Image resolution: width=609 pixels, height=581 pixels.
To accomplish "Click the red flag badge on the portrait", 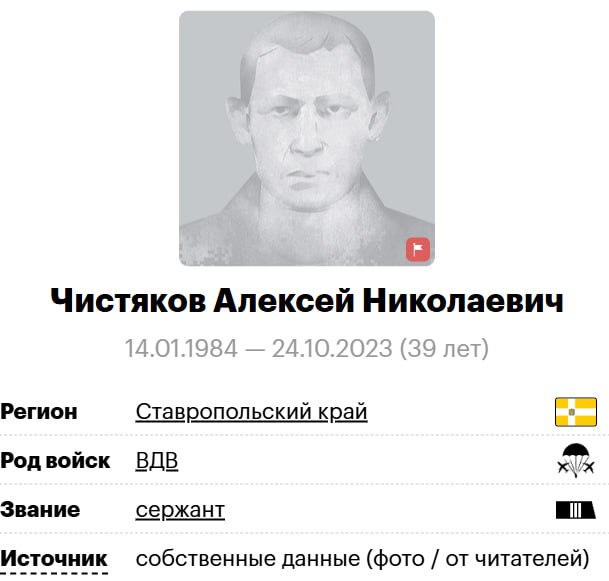I will 418,249.
